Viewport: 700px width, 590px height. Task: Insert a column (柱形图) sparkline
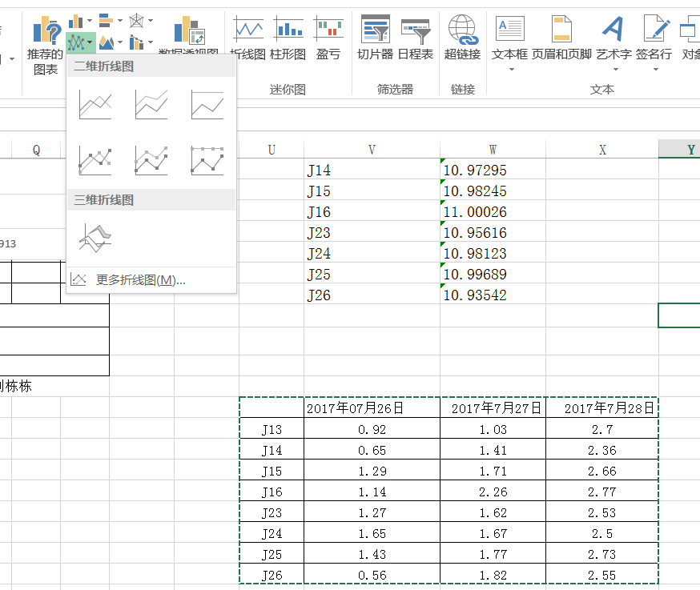point(288,38)
